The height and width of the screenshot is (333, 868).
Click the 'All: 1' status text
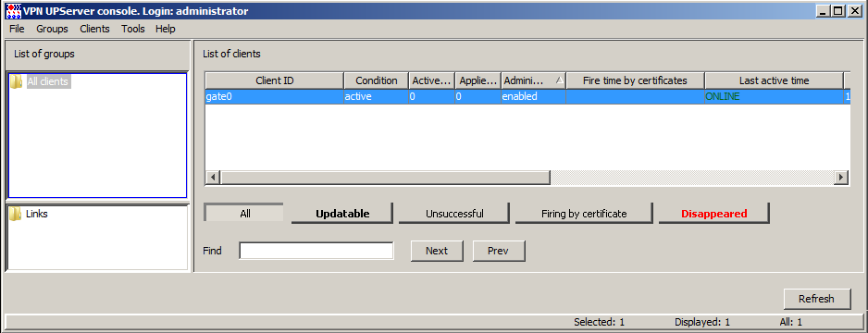click(790, 322)
